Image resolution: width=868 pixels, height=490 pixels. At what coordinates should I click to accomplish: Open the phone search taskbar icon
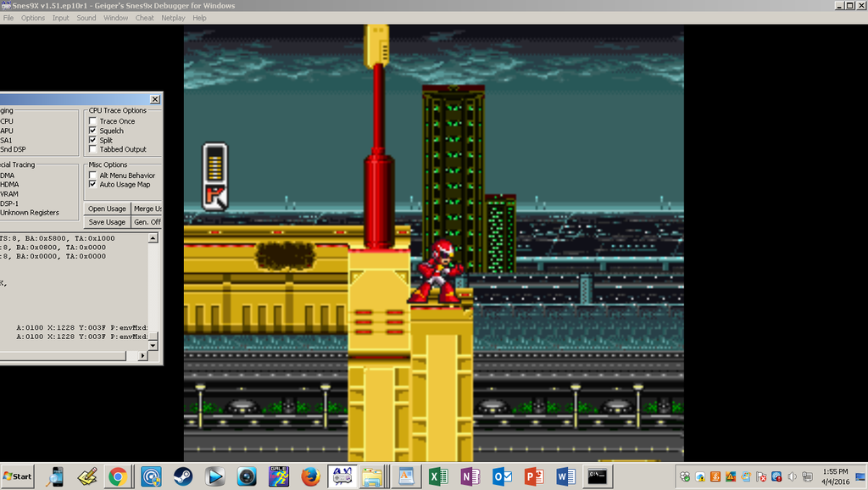[x=55, y=476]
